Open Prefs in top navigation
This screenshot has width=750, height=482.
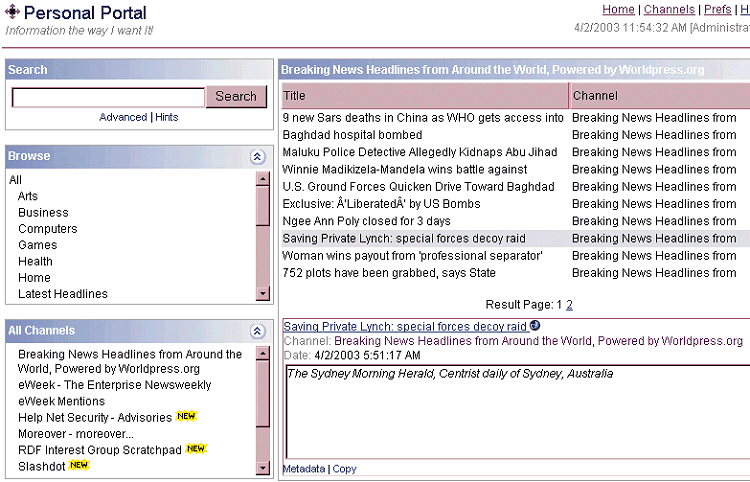tap(717, 10)
